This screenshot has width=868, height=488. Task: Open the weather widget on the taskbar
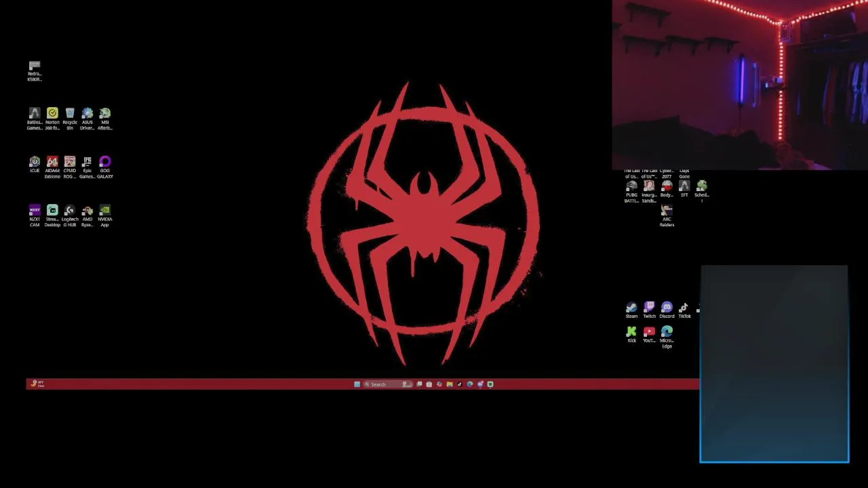pyautogui.click(x=37, y=384)
